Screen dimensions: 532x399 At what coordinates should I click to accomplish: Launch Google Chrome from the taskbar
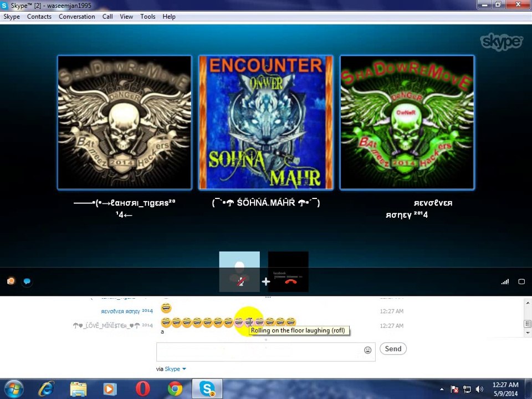click(175, 389)
